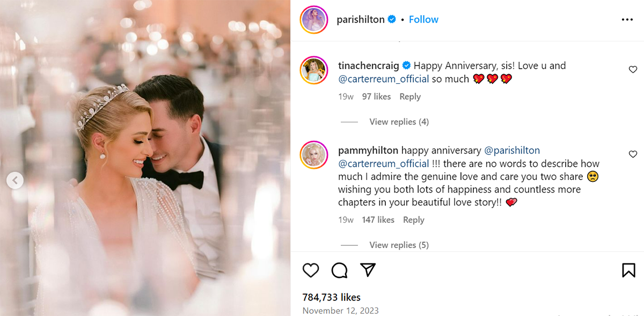The width and height of the screenshot is (644, 316).
Task: Follow the parishilton account
Action: 423,19
